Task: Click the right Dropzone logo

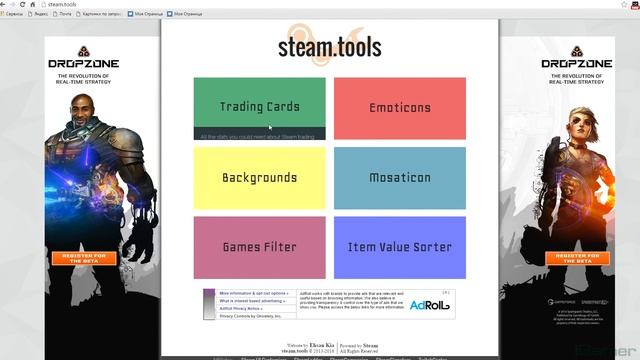Action: click(577, 57)
